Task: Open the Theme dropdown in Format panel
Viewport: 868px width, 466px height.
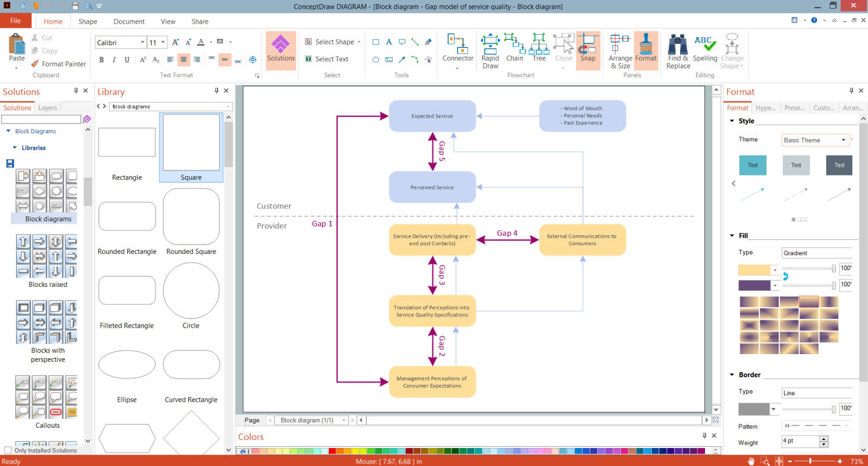Action: pyautogui.click(x=845, y=140)
